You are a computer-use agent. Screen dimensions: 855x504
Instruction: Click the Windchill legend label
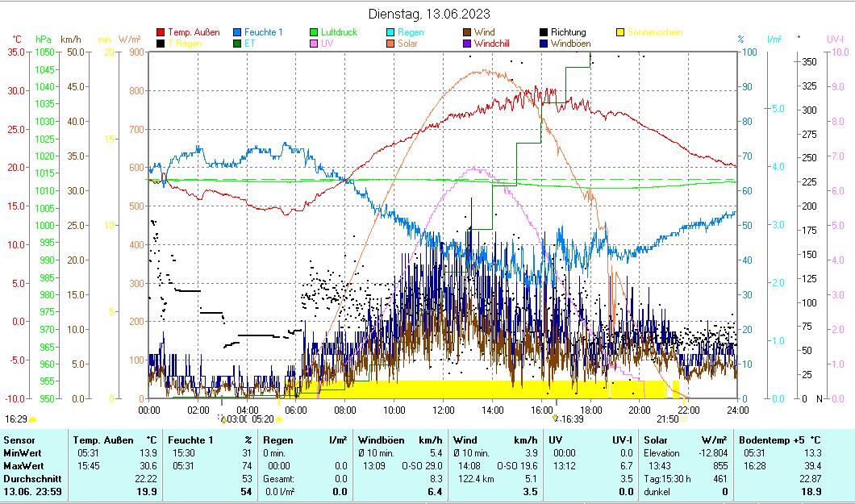pyautogui.click(x=491, y=44)
